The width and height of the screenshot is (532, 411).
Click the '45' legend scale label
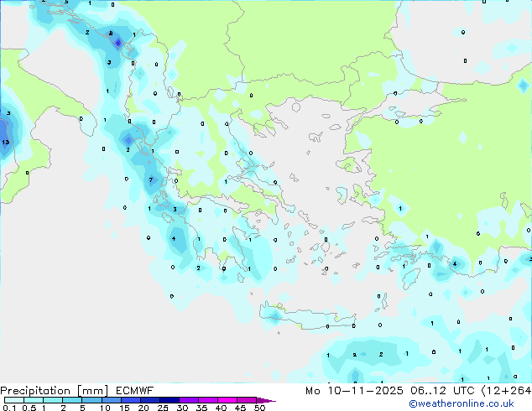click(240, 408)
